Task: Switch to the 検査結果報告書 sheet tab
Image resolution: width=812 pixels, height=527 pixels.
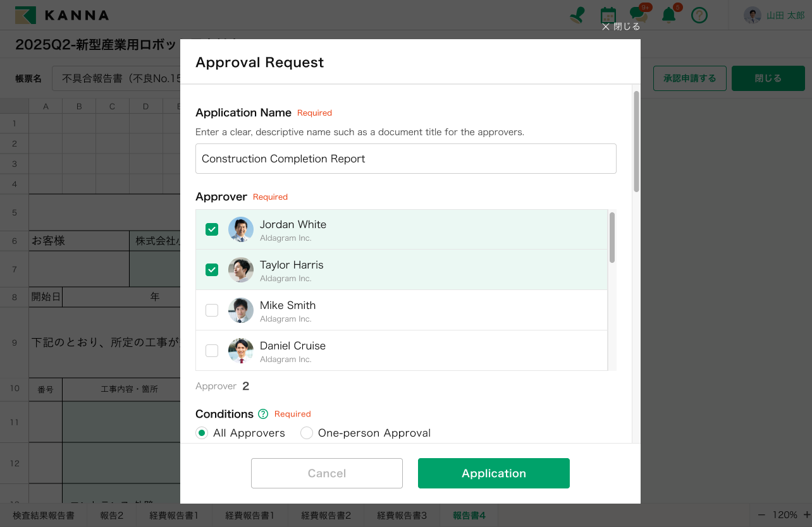Action: coord(44,516)
